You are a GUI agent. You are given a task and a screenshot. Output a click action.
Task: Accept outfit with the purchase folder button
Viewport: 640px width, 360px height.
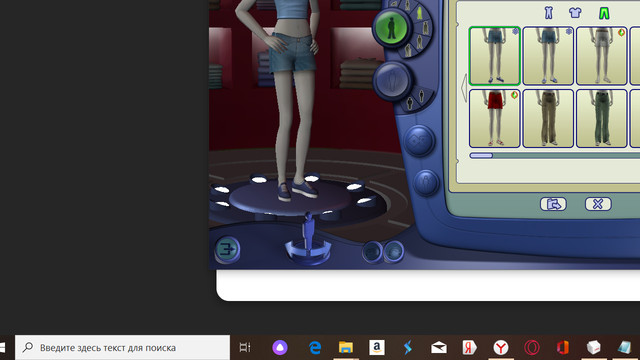coord(553,204)
